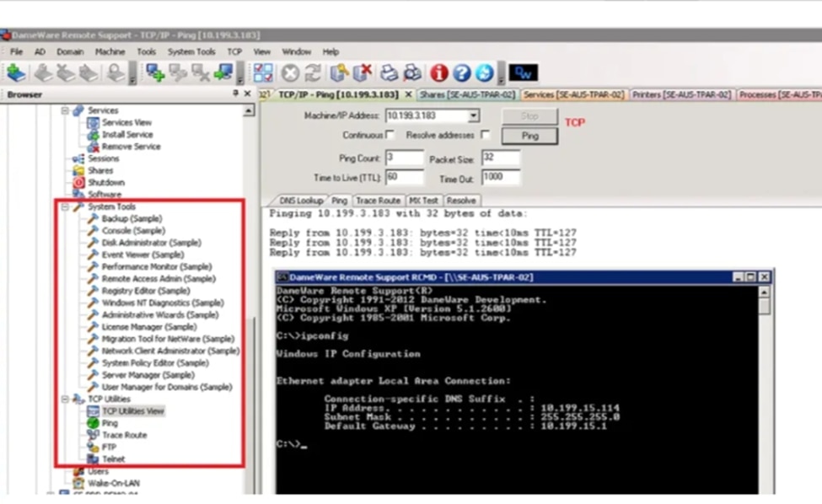Viewport: 822px width, 504px height.
Task: Switch to the DNS Lookup tab
Action: (x=300, y=201)
